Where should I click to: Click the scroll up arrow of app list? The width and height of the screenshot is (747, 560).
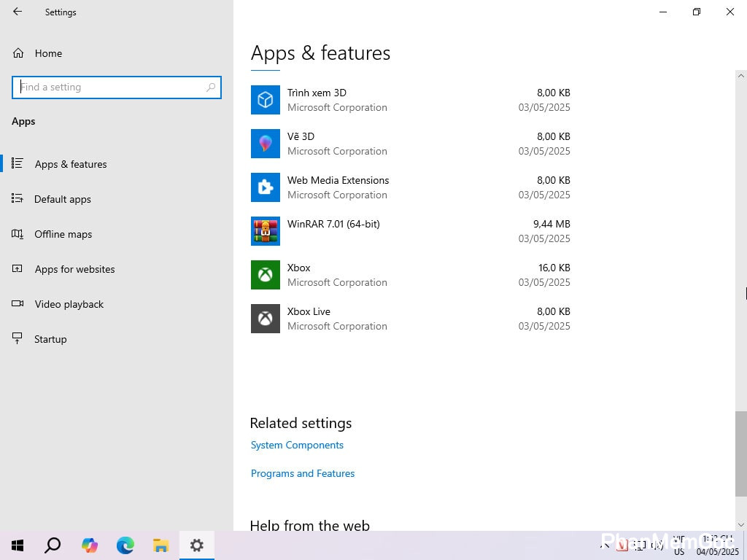[x=741, y=76]
